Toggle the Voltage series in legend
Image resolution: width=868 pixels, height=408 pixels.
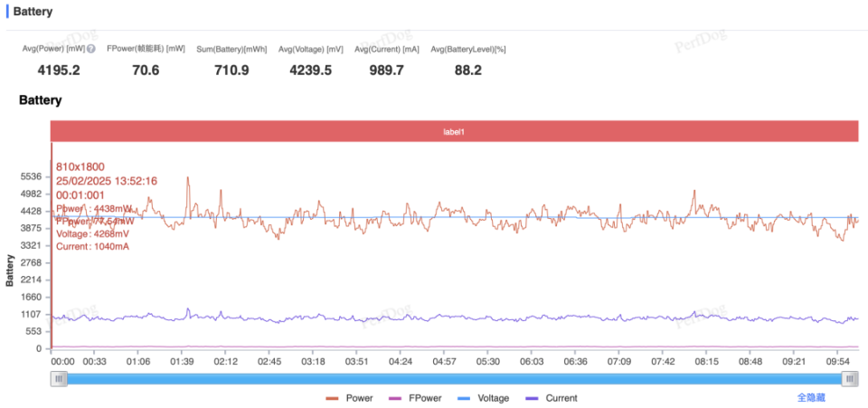click(484, 398)
